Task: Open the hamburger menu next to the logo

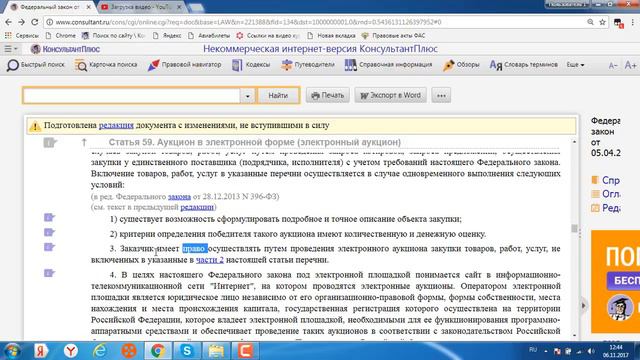Action: [10, 49]
